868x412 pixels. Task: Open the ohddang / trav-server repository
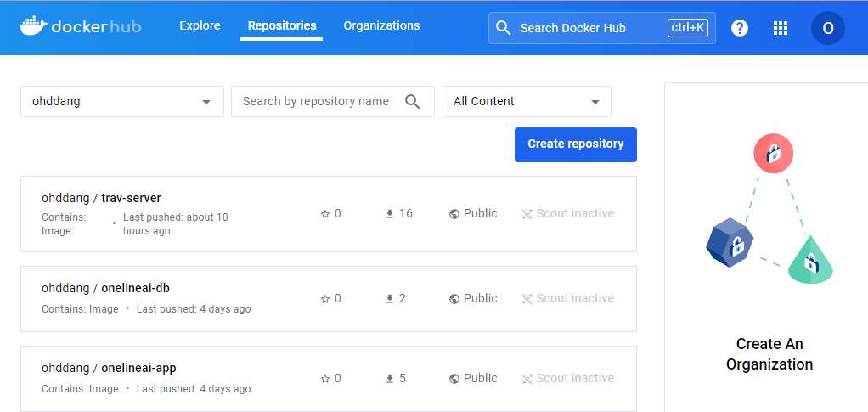(101, 198)
